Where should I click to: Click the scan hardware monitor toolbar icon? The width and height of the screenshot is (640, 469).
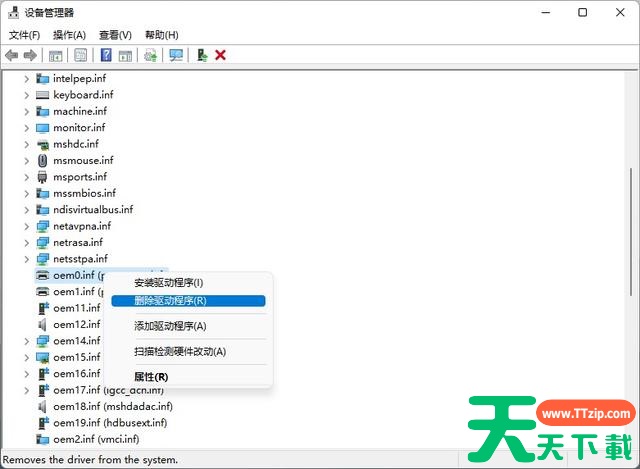[176, 55]
